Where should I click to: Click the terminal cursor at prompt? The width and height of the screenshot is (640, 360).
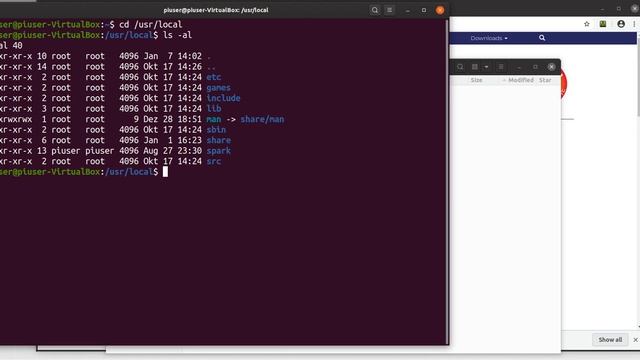(x=165, y=172)
